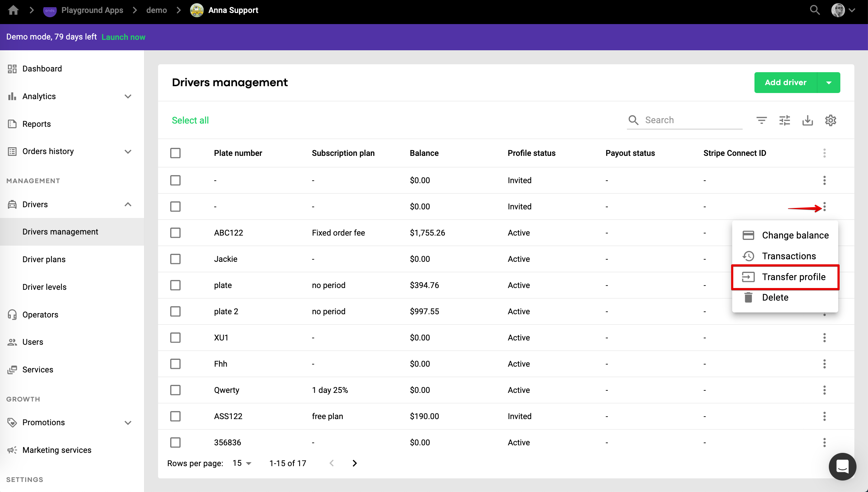Open three-dot menu for XU1 row

point(824,338)
